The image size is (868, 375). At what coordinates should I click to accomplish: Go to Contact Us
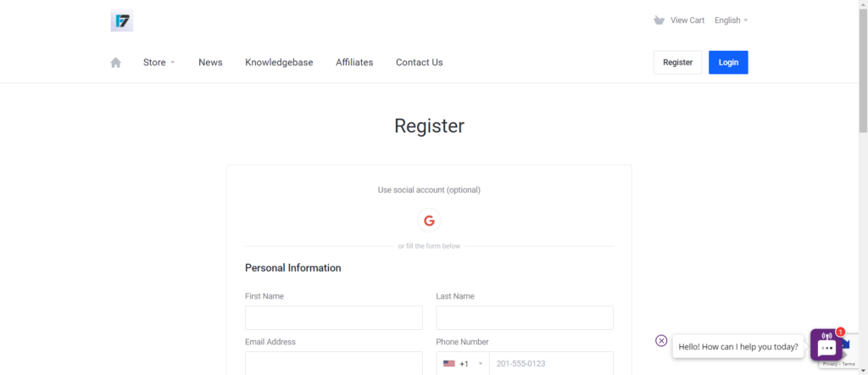pyautogui.click(x=419, y=62)
